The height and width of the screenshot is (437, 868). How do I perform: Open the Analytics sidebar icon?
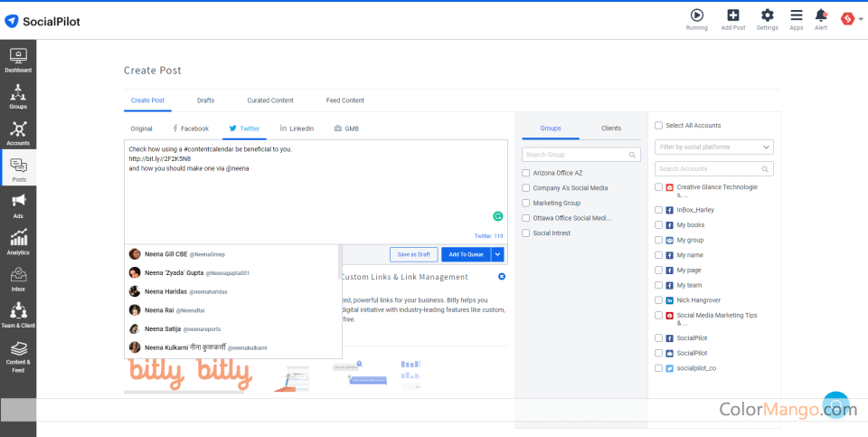pyautogui.click(x=18, y=242)
